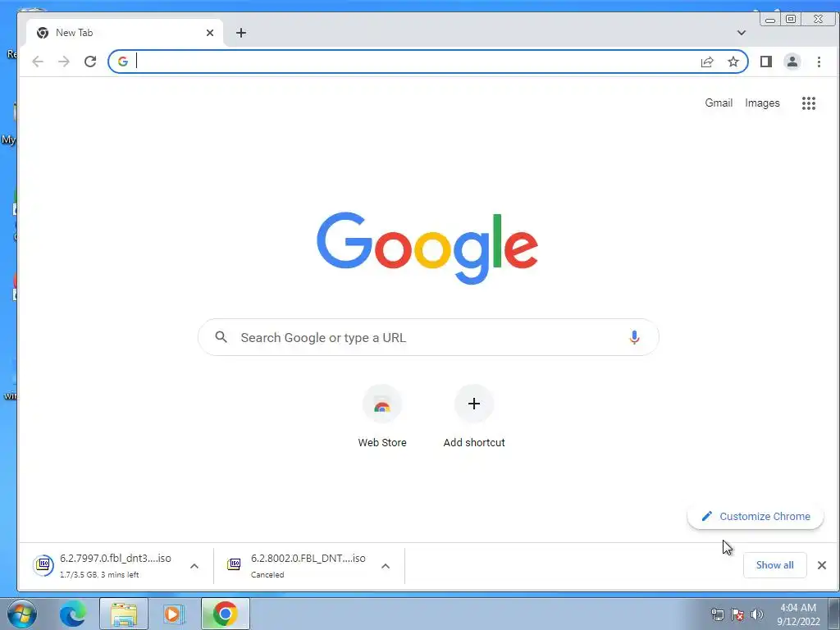Click the network tray icon
The image size is (840, 630).
click(717, 614)
